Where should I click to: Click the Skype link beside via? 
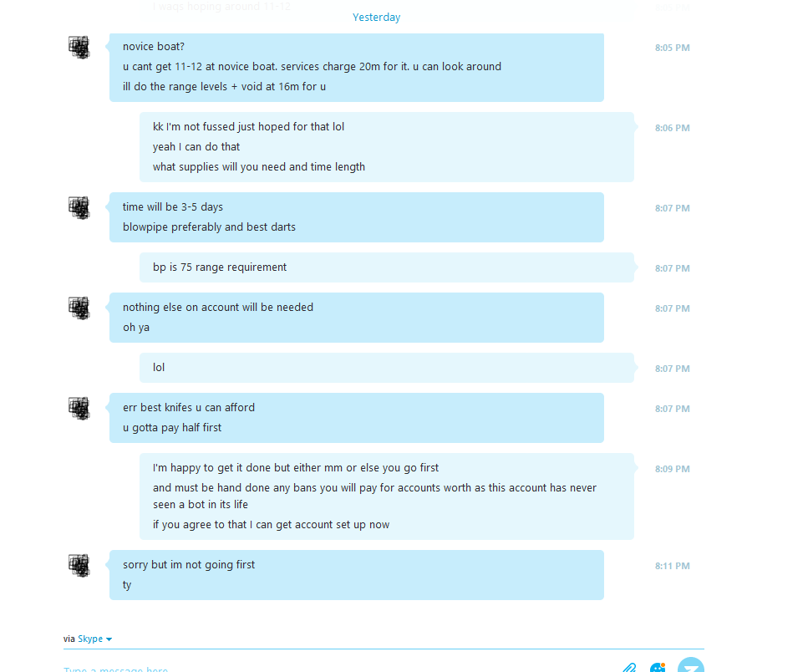[90, 639]
